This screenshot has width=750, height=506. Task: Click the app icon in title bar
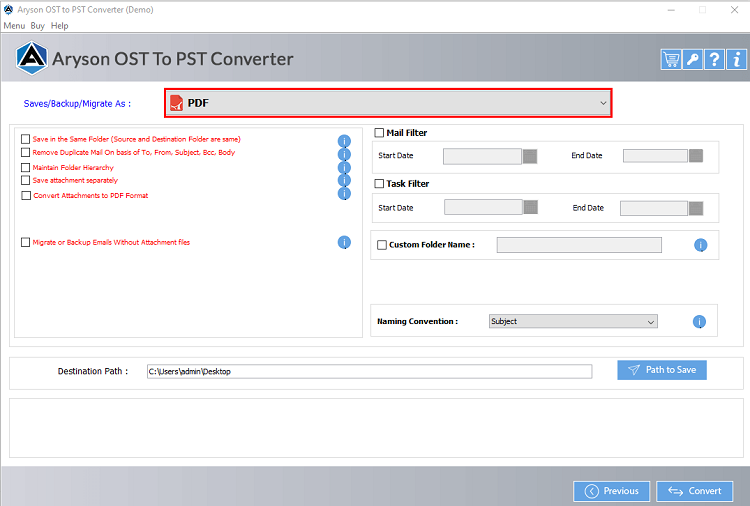pyautogui.click(x=8, y=10)
